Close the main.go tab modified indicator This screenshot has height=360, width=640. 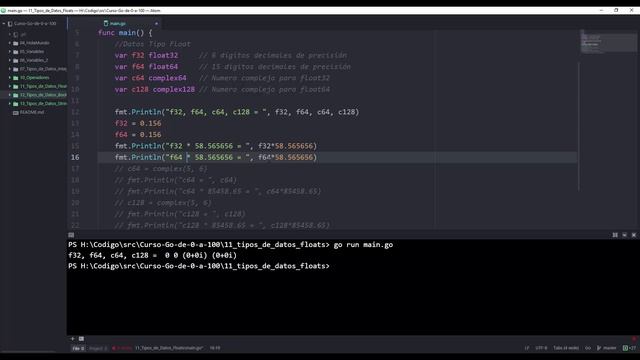coord(156,24)
